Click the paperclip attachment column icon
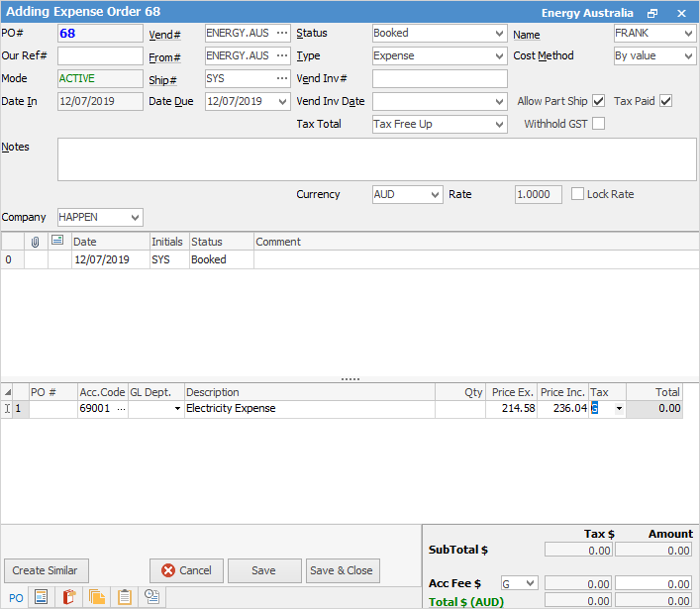700x609 pixels. pos(36,241)
